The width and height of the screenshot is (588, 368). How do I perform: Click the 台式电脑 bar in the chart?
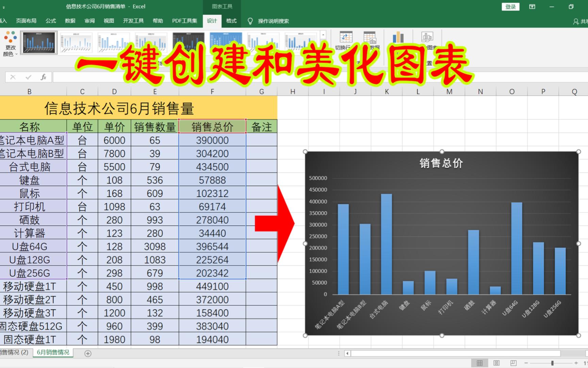[387, 244]
